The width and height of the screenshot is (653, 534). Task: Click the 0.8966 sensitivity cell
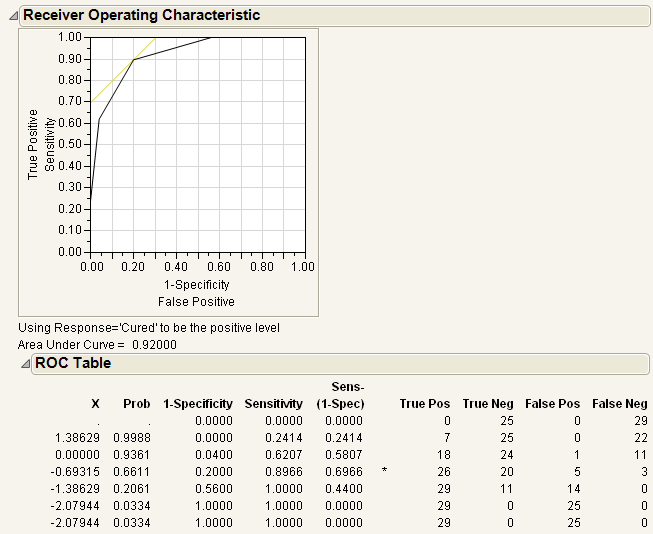[284, 472]
